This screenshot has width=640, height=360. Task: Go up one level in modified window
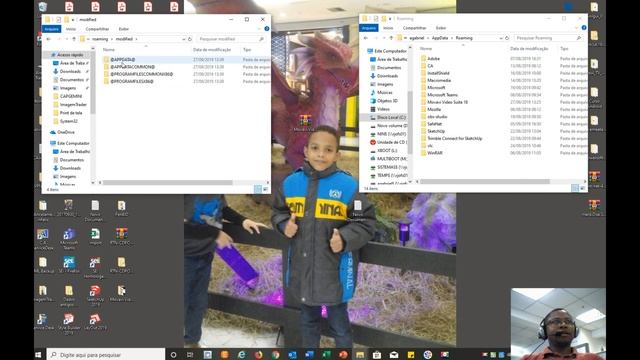[74, 39]
